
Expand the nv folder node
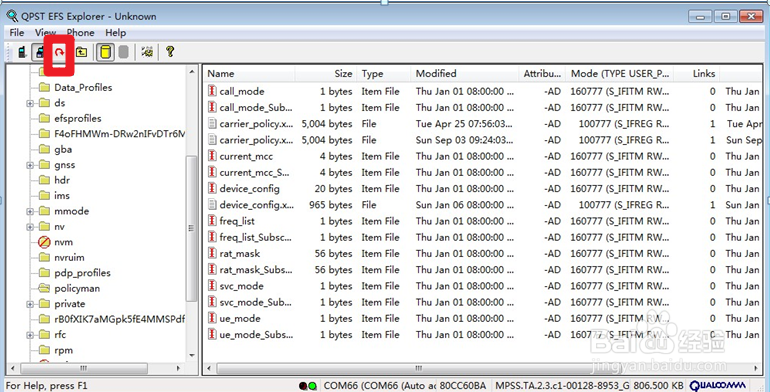30,227
